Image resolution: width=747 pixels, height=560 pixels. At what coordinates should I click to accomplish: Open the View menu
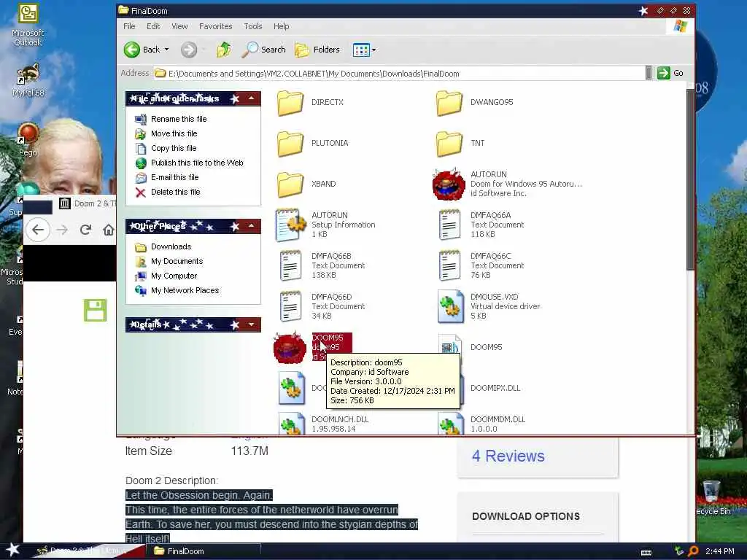click(x=179, y=26)
